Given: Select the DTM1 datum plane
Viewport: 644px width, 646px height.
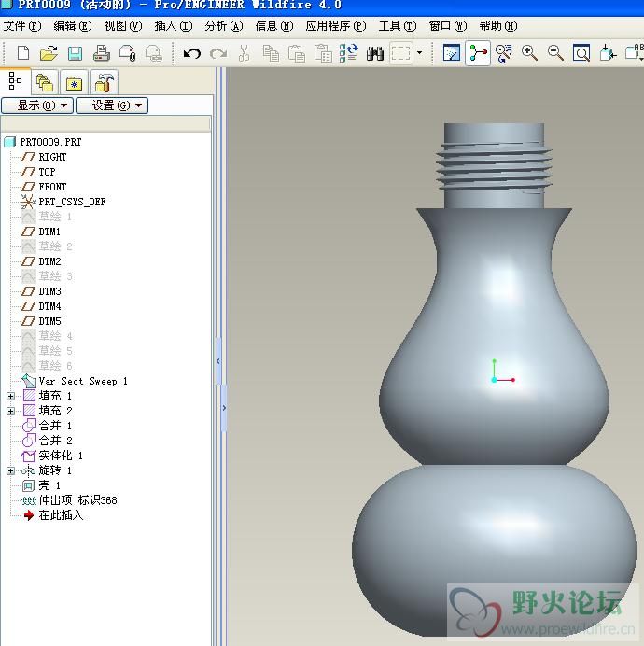Looking at the screenshot, I should point(49,232).
